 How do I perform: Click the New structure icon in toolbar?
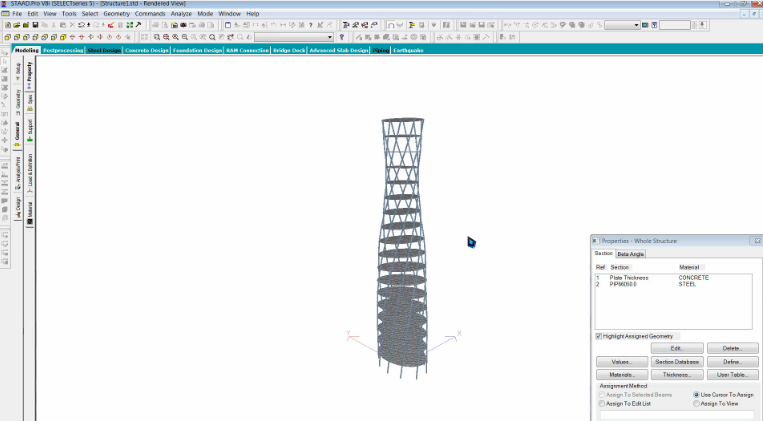8,25
